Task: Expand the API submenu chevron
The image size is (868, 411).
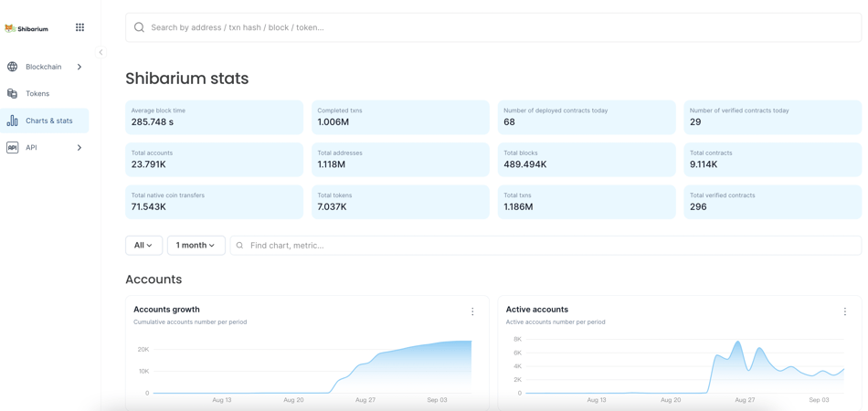Action: (x=79, y=147)
